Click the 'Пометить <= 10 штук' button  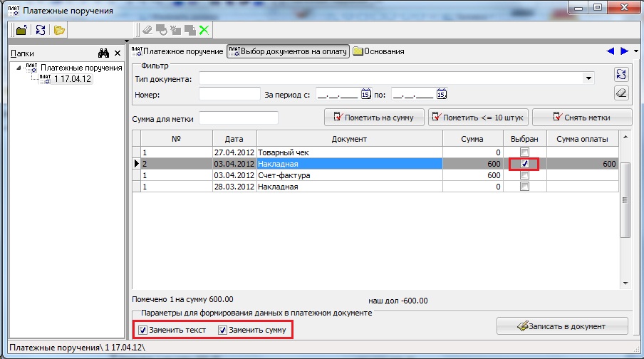(x=479, y=118)
